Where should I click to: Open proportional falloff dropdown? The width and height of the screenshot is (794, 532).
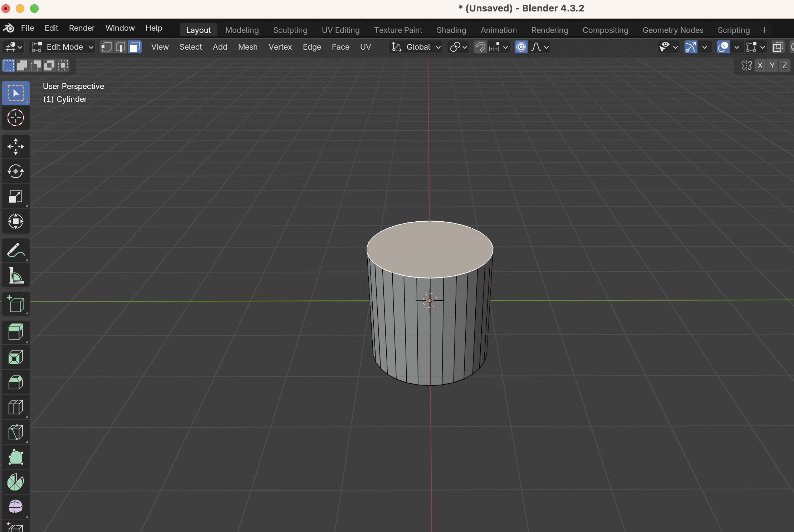(x=540, y=47)
